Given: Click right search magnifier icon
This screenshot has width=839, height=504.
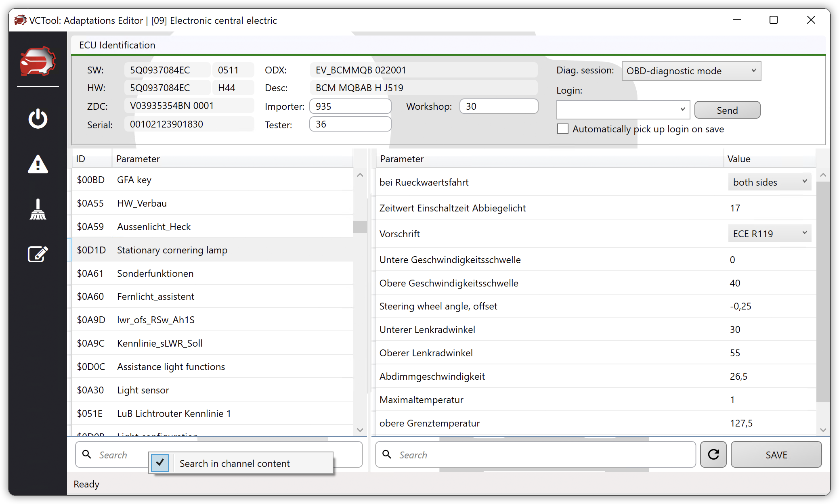Looking at the screenshot, I should 387,454.
